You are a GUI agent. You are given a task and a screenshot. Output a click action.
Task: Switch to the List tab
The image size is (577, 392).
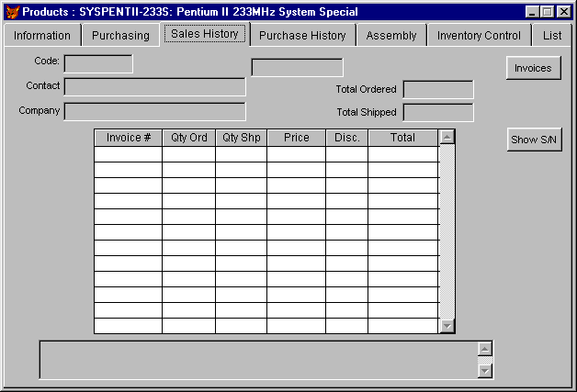coord(552,36)
